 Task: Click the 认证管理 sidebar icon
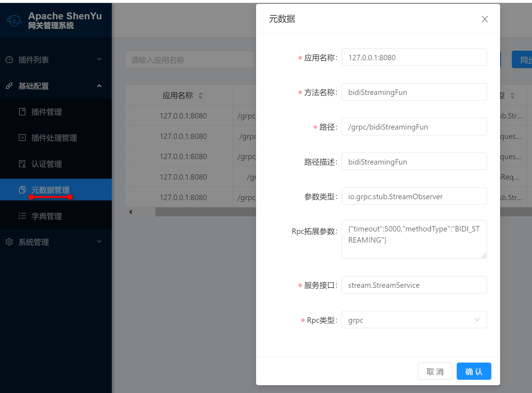coord(22,164)
